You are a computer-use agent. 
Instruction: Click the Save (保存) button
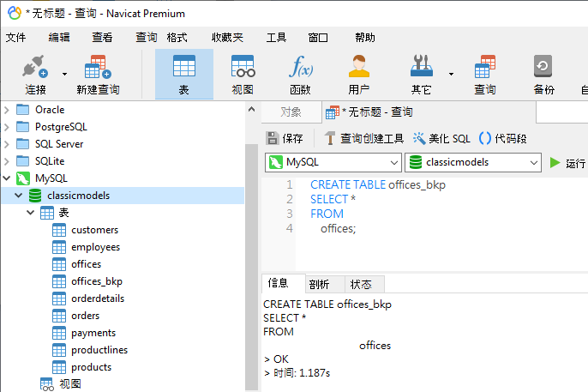284,138
